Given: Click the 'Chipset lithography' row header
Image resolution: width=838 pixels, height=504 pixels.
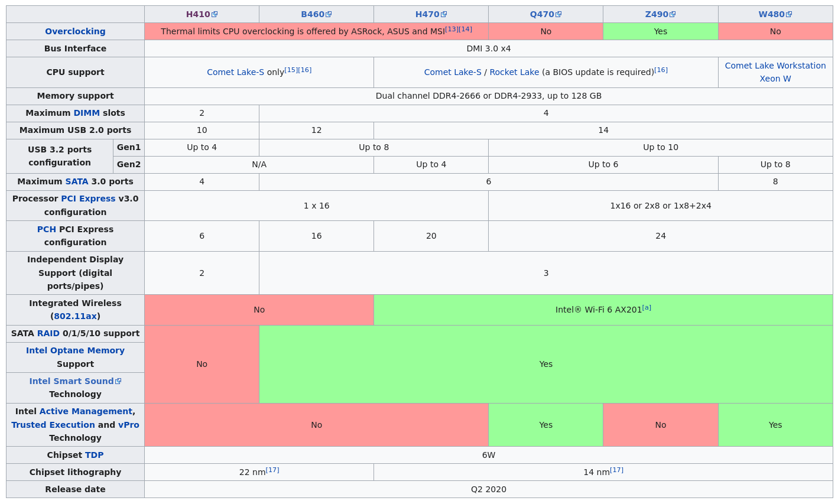Looking at the screenshot, I should [75, 472].
